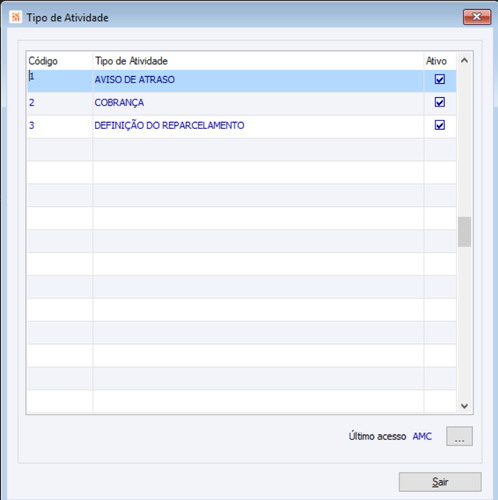This screenshot has width=498, height=500.
Task: Toggle the Ativo checkbox for COBRANÇA
Action: (x=440, y=102)
